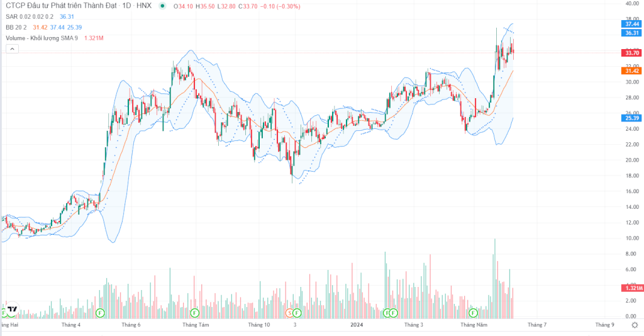Click the 1.321M volume label on price scale
This screenshot has width=644, height=336.
(631, 288)
